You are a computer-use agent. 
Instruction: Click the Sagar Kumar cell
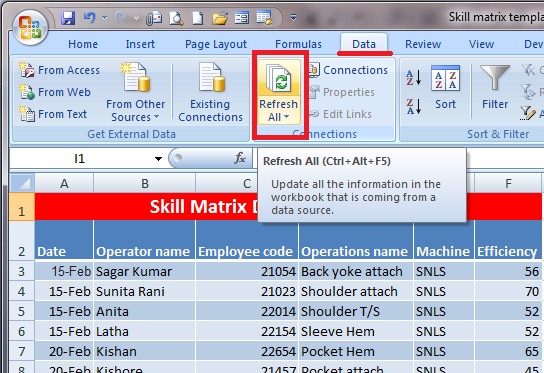[x=144, y=271]
